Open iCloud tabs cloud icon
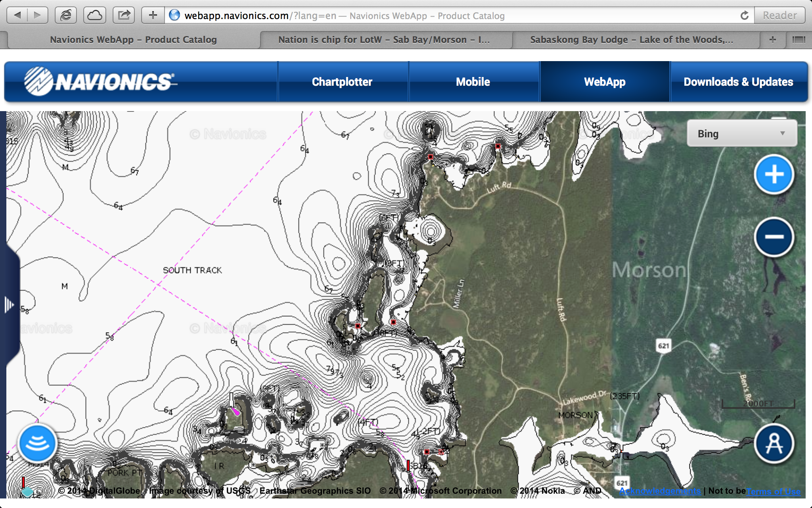Image resolution: width=812 pixels, height=508 pixels. click(x=95, y=15)
